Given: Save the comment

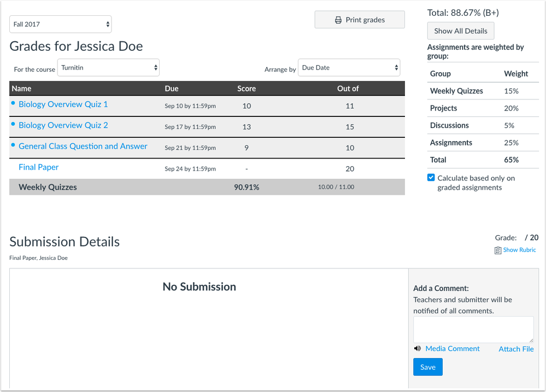Looking at the screenshot, I should pyautogui.click(x=427, y=366).
